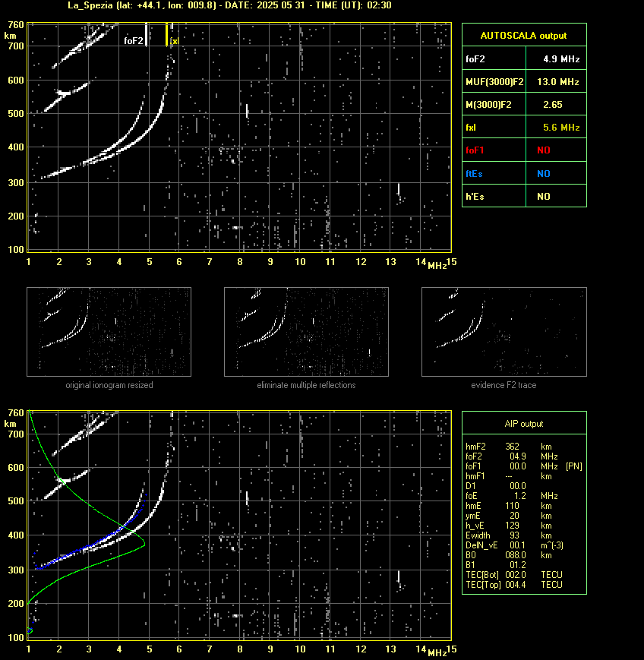Click the ymE '20' km value
The height and width of the screenshot is (660, 644).
514,516
